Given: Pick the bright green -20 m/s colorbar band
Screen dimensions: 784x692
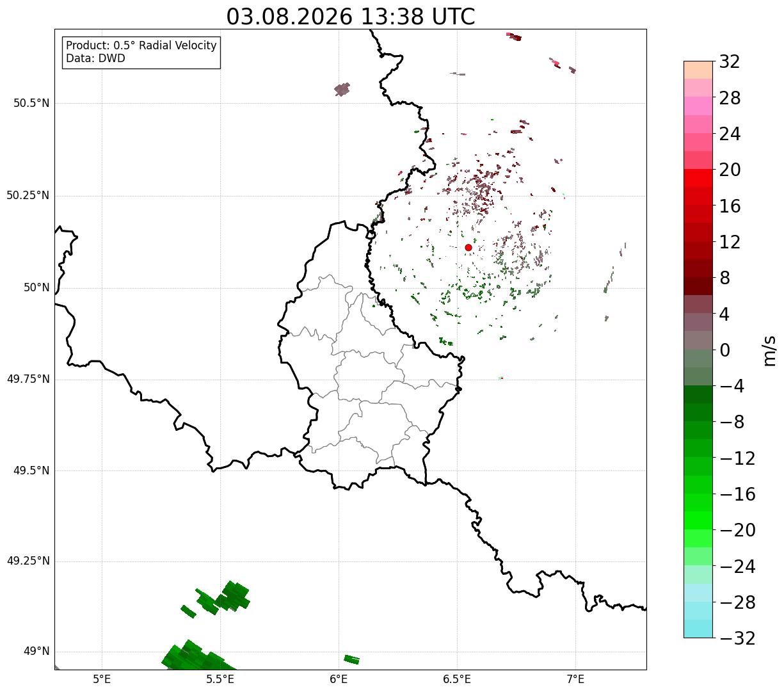Looking at the screenshot, I should [x=698, y=520].
